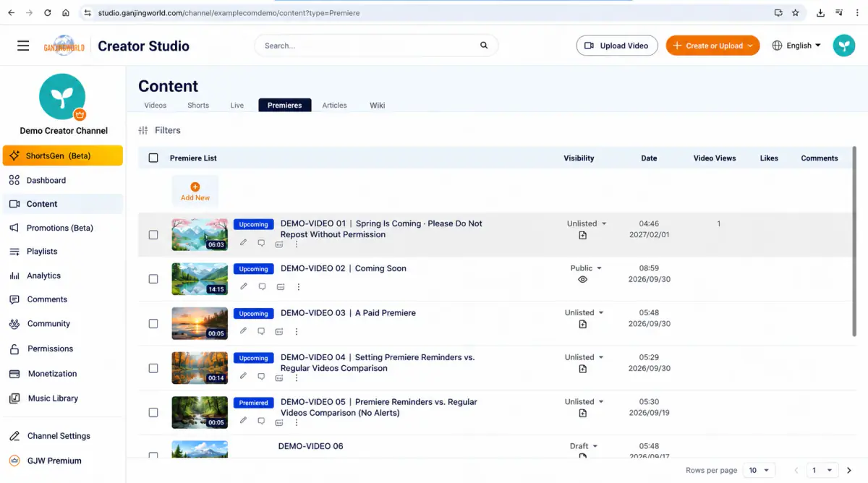Viewport: 868px width, 483px height.
Task: Click subtitles icon for DEMO-VIDEO 02
Action: point(281,287)
